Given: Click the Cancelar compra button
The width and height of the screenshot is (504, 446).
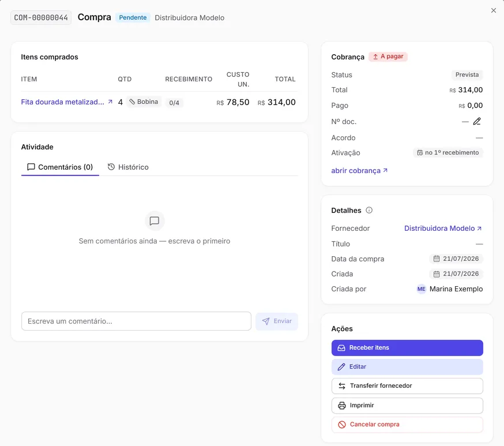Looking at the screenshot, I should (x=407, y=425).
